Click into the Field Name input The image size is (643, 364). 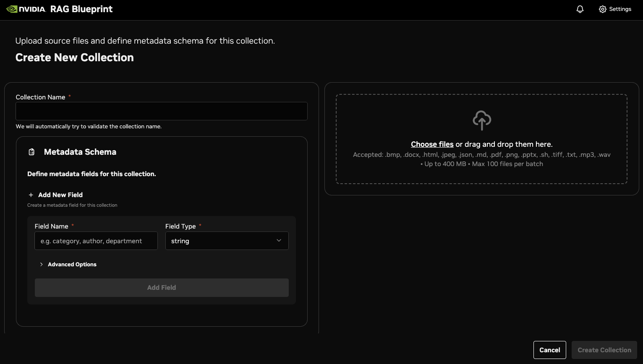96,241
